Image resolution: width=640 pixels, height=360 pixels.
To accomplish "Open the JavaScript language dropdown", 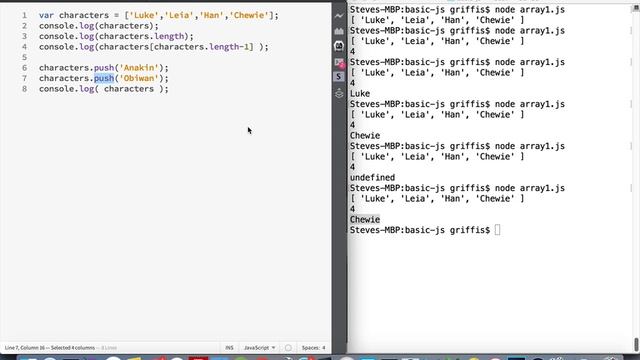I will [x=259, y=348].
